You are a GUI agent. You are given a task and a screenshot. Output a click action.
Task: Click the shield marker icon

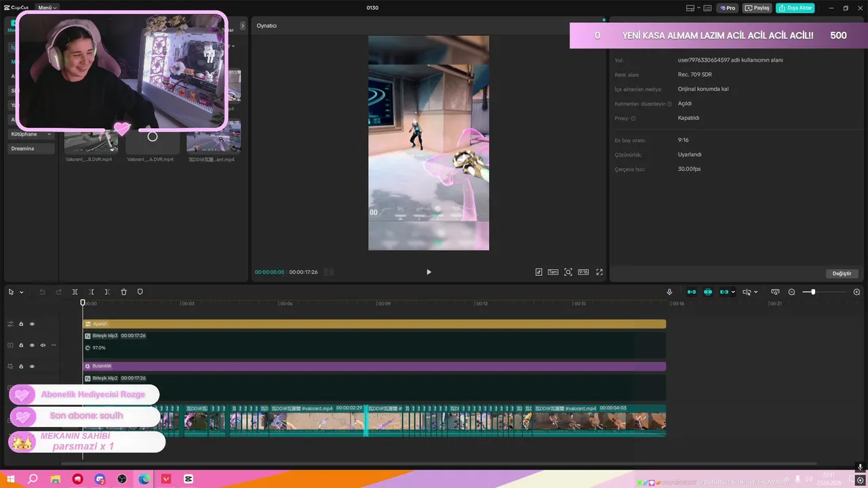pyautogui.click(x=140, y=292)
